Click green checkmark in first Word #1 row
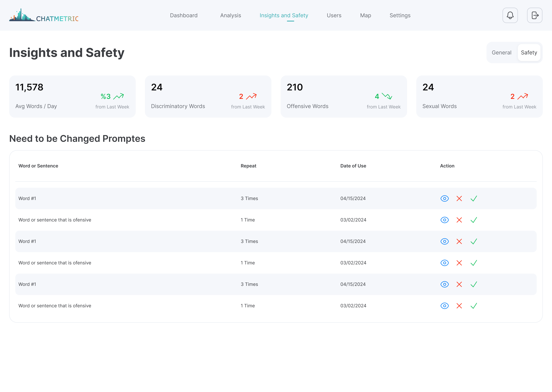Image resolution: width=552 pixels, height=392 pixels. (474, 198)
